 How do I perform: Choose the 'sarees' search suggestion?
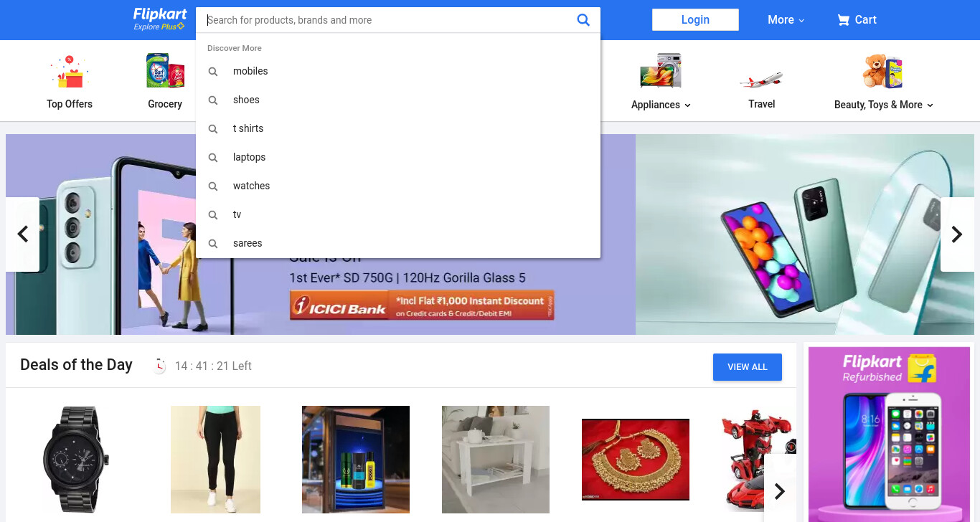click(x=398, y=243)
